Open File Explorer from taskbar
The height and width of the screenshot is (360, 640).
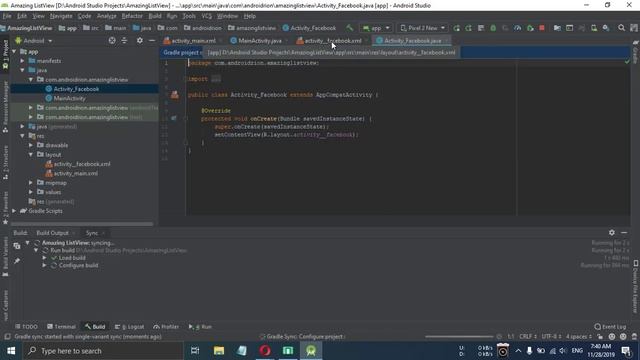click(219, 351)
